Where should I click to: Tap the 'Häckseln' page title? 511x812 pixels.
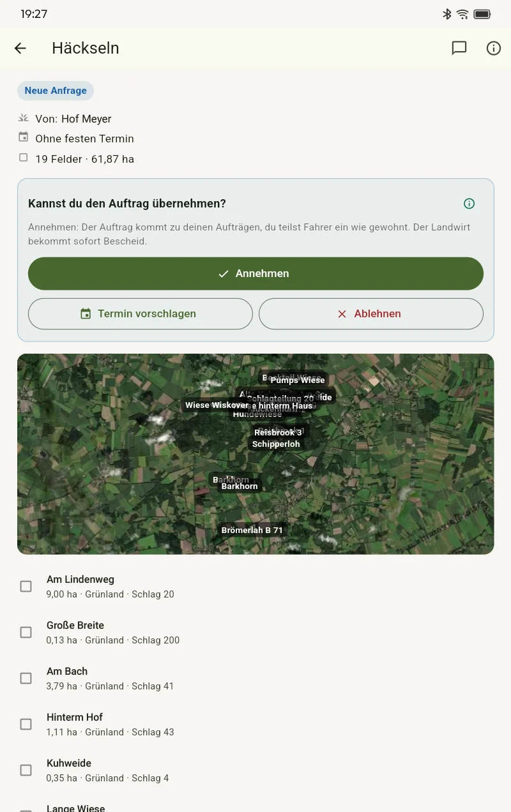(86, 48)
